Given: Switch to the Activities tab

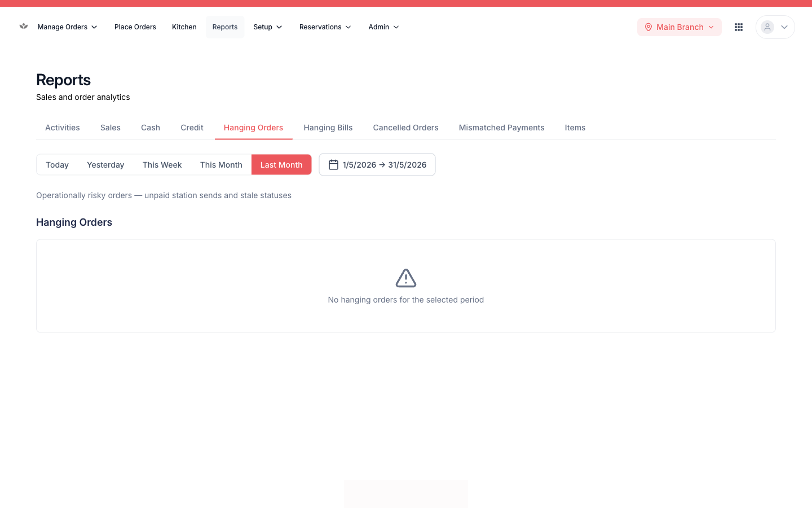Looking at the screenshot, I should tap(63, 128).
